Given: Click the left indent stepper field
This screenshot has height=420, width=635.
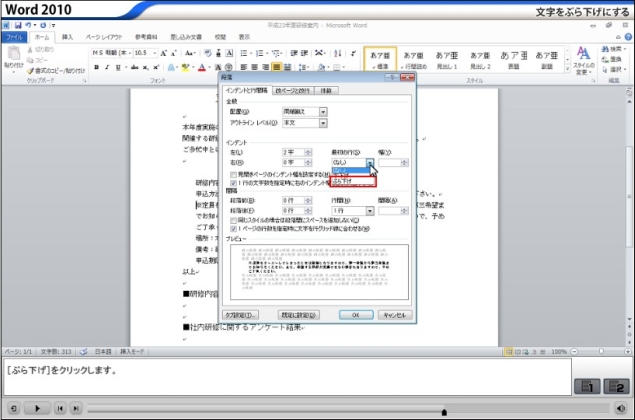Looking at the screenshot, I should (297, 152).
